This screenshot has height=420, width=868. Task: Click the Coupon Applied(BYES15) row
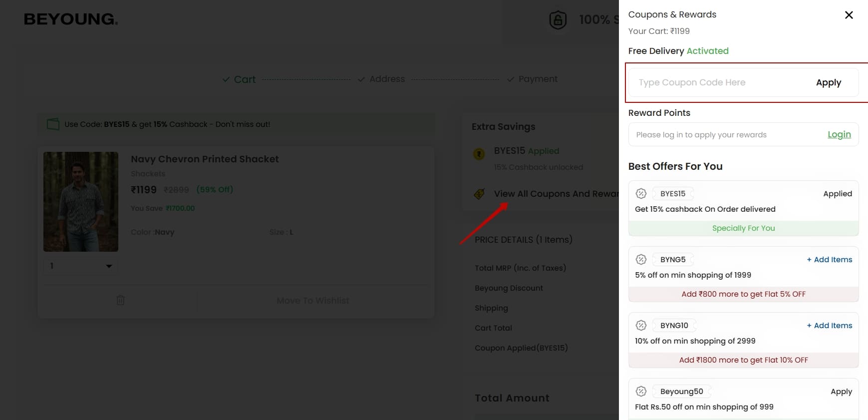521,348
